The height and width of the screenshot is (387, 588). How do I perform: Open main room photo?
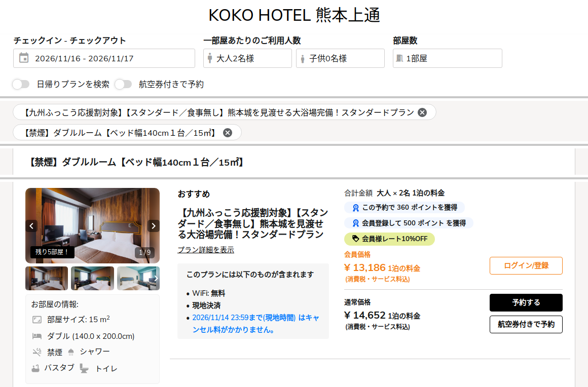coord(93,225)
